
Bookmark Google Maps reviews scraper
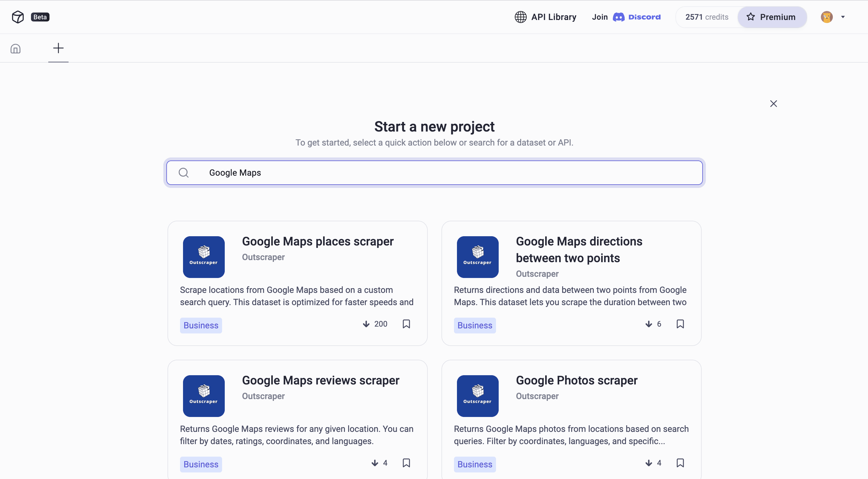tap(406, 463)
